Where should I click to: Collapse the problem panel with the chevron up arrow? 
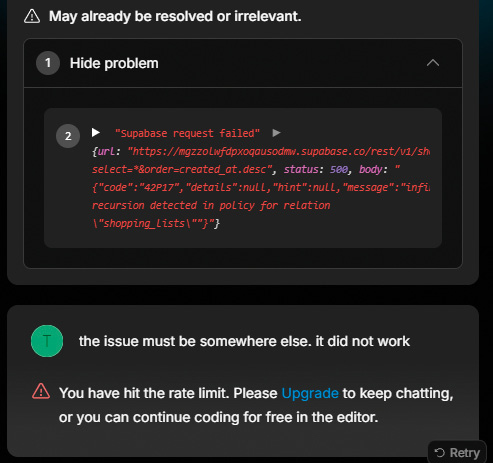point(433,63)
